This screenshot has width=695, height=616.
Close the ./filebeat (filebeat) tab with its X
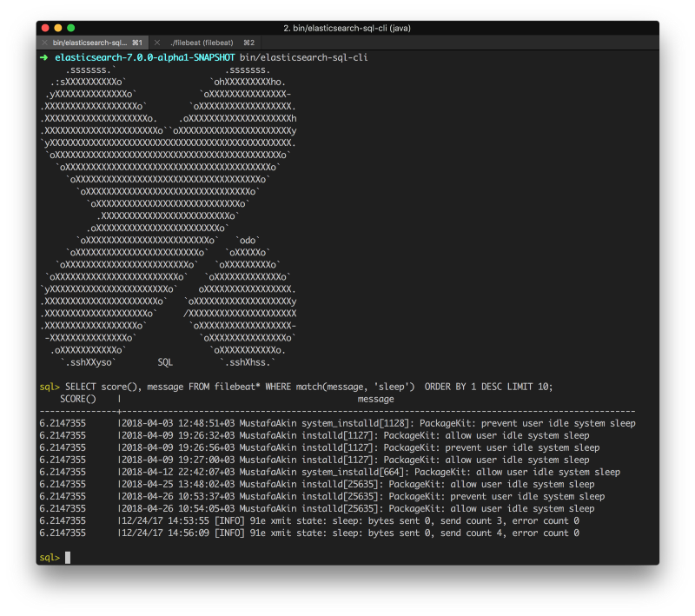157,42
